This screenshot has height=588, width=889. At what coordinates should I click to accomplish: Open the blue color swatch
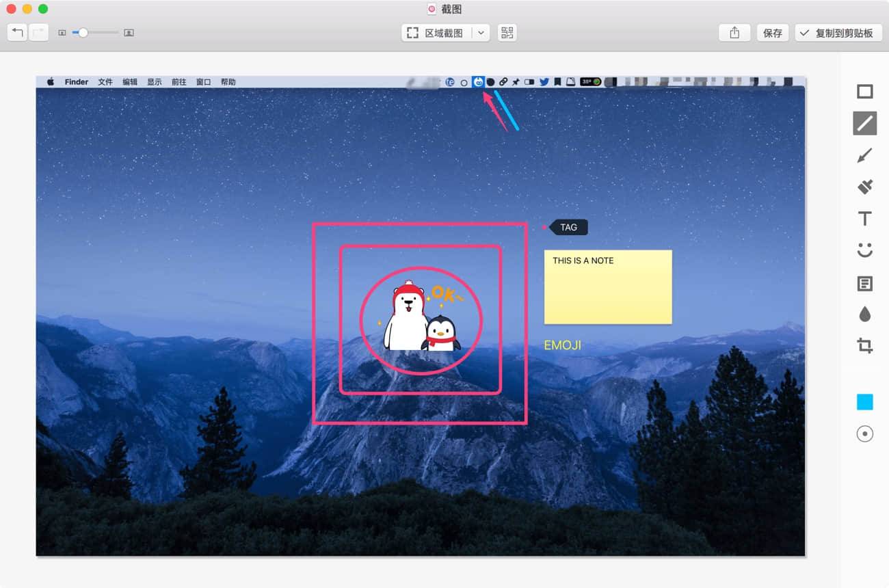[x=865, y=402]
